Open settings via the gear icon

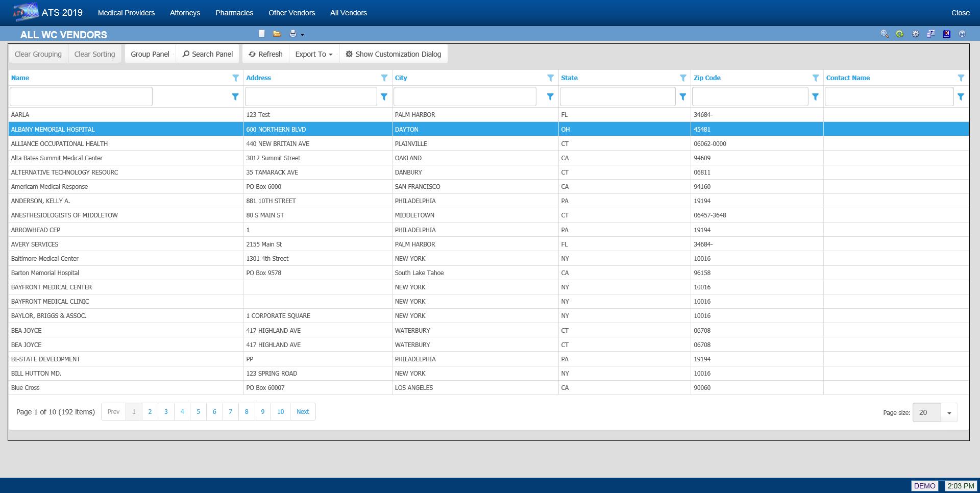(915, 34)
